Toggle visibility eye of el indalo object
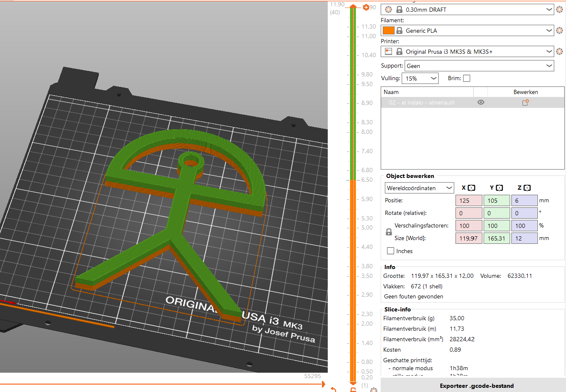Screen dimensions: 566x392 pos(481,102)
